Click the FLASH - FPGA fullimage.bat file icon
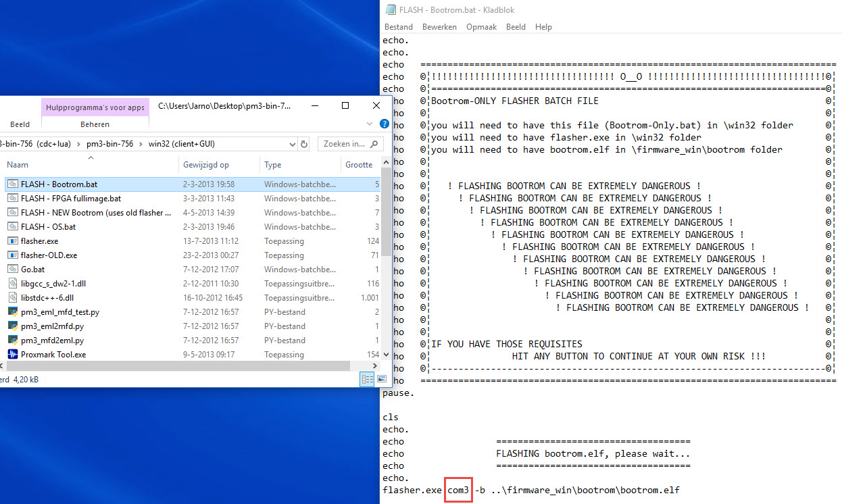Image resolution: width=842 pixels, height=504 pixels. (12, 198)
